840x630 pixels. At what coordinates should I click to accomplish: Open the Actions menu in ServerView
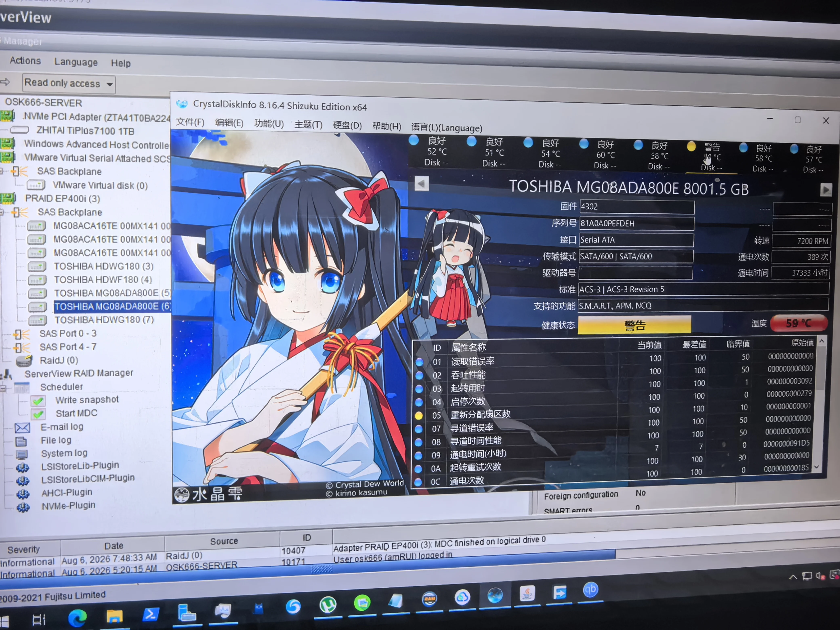point(25,61)
